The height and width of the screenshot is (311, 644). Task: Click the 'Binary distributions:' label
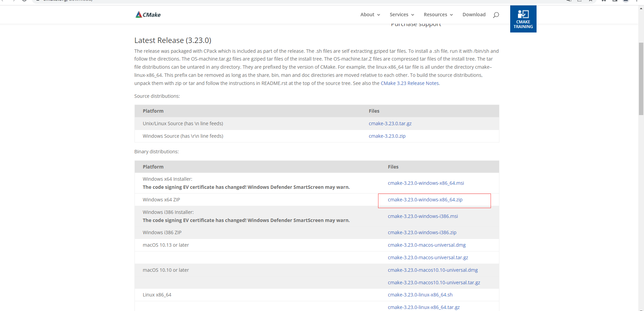point(156,152)
